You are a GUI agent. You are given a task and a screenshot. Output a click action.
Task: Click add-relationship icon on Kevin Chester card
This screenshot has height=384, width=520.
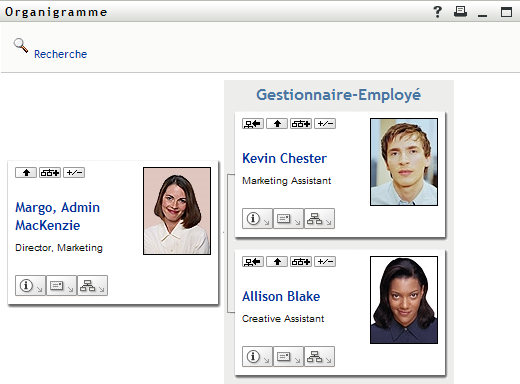tap(301, 124)
